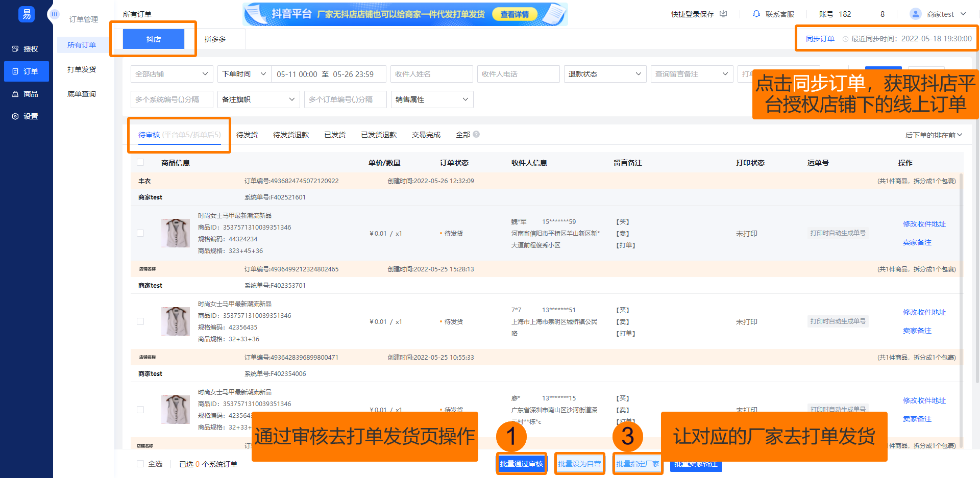
Task: Click the user avatar icon
Action: tap(916, 14)
